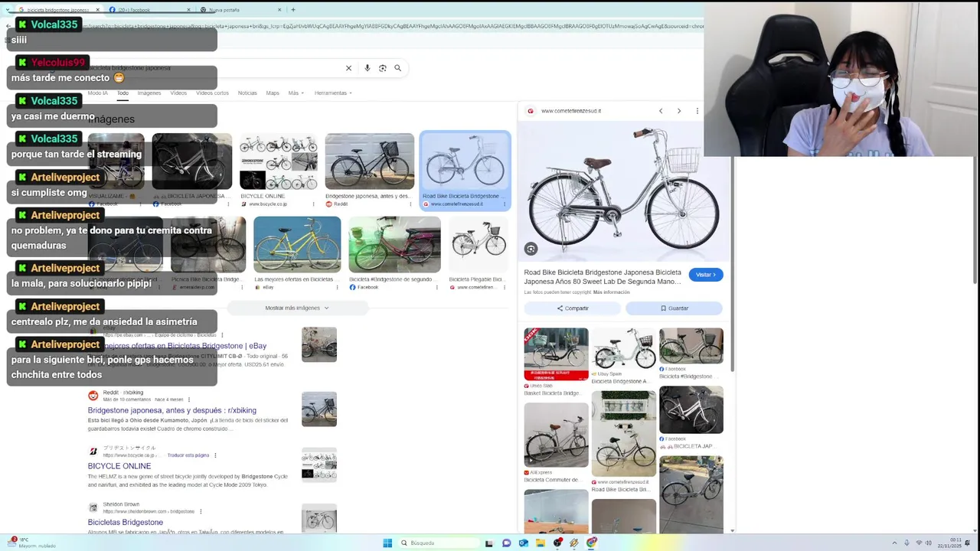The height and width of the screenshot is (551, 980).
Task: Open the Chrome icon on the taskbar
Action: pos(592,543)
